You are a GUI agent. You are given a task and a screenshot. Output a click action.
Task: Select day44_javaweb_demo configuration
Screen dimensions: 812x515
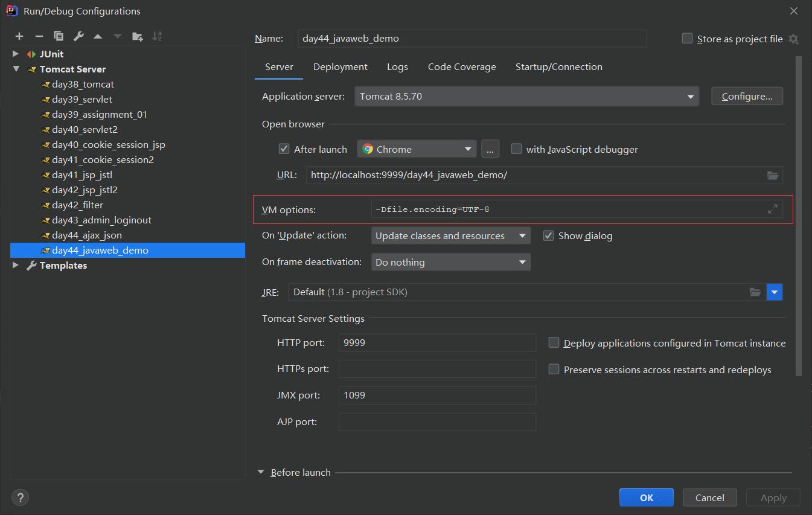point(127,250)
